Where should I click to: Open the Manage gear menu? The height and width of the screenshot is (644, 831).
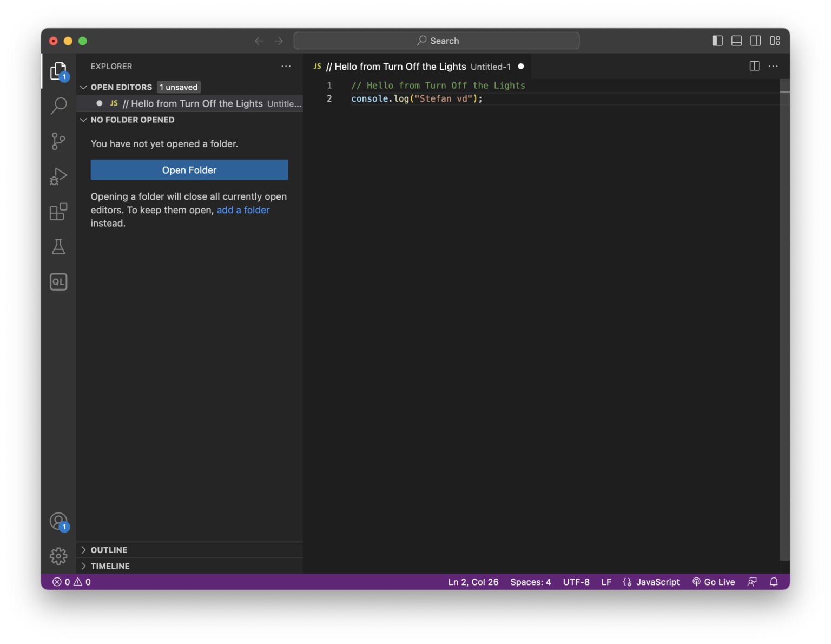pyautogui.click(x=58, y=556)
